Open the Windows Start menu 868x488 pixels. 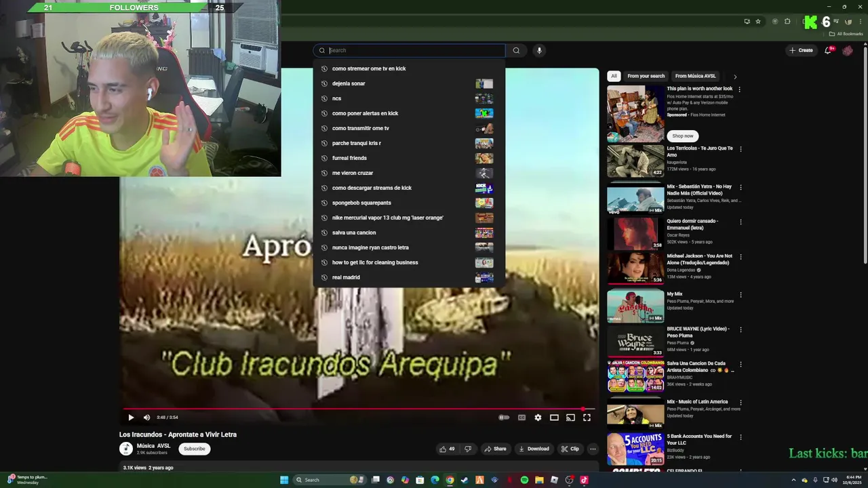pos(284,480)
